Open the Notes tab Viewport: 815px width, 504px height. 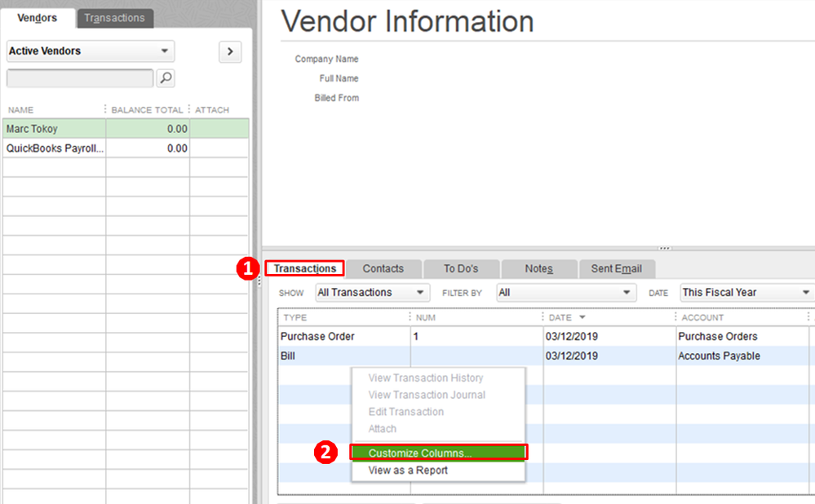click(539, 268)
